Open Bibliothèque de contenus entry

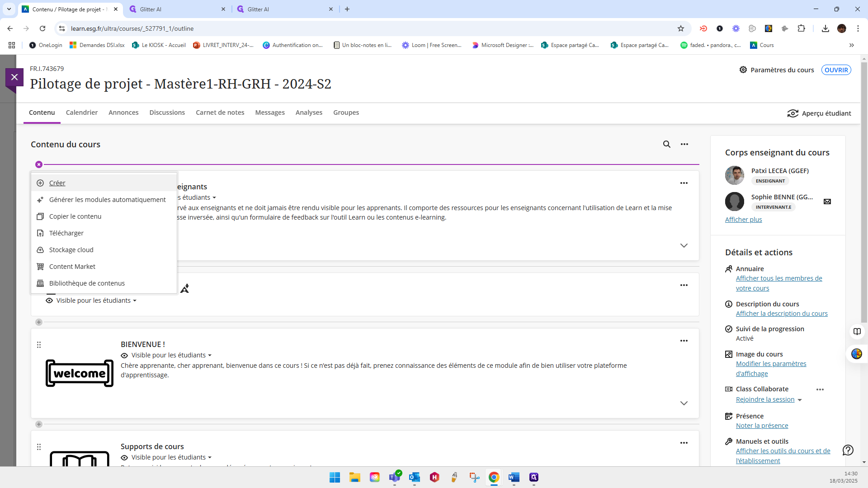[104, 283]
